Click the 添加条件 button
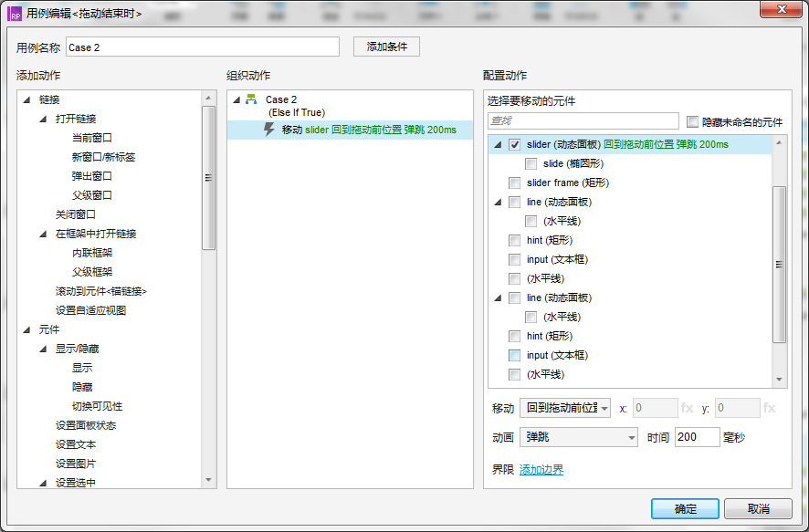809x532 pixels. coord(387,46)
